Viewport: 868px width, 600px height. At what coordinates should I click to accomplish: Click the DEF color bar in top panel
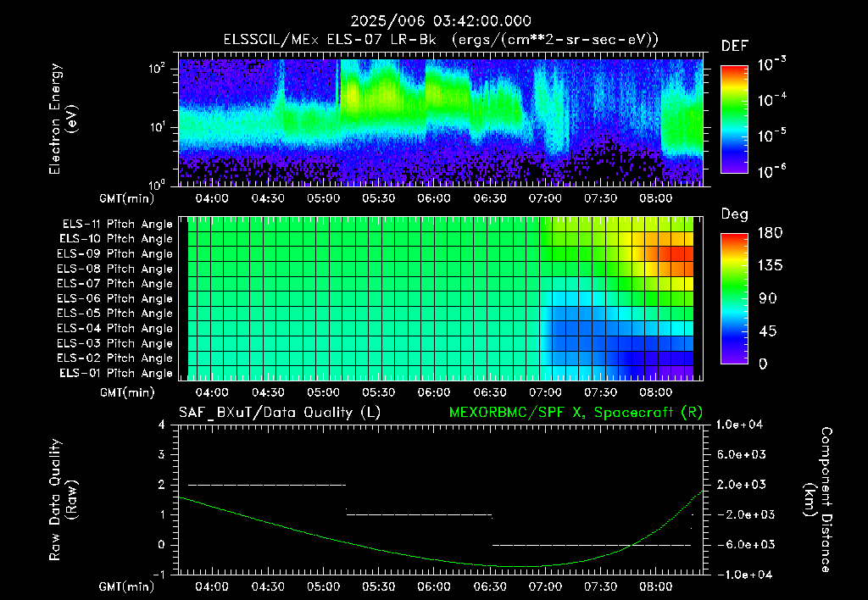pos(734,119)
